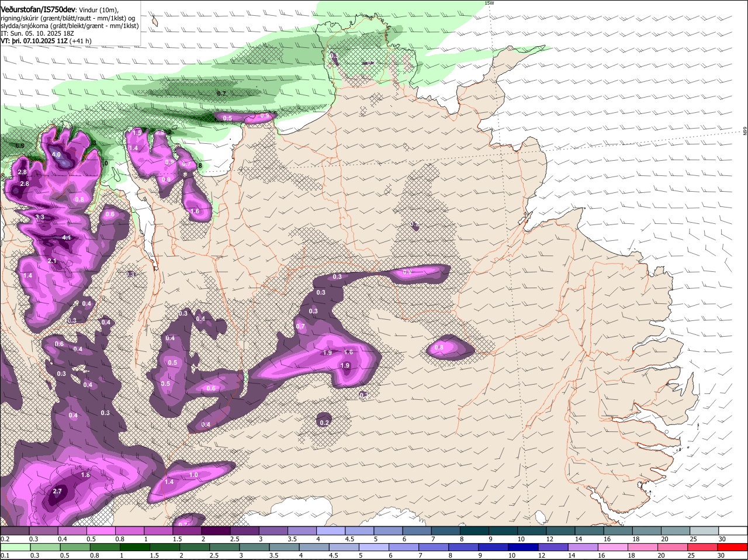Click the "0.1" label in the rain legend row
Image resolution: width=748 pixels, height=560 pixels.
[x=5, y=555]
